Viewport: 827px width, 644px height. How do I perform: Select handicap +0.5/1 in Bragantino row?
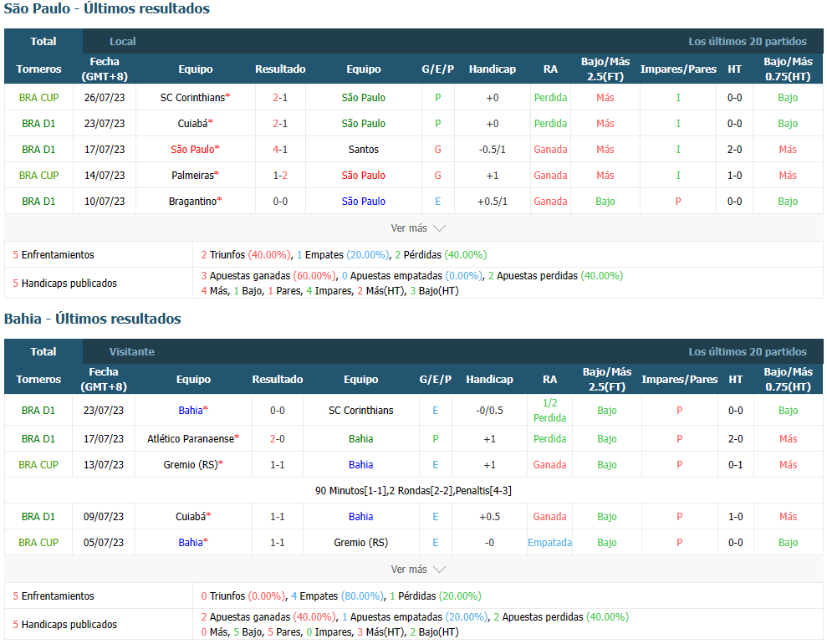click(492, 201)
